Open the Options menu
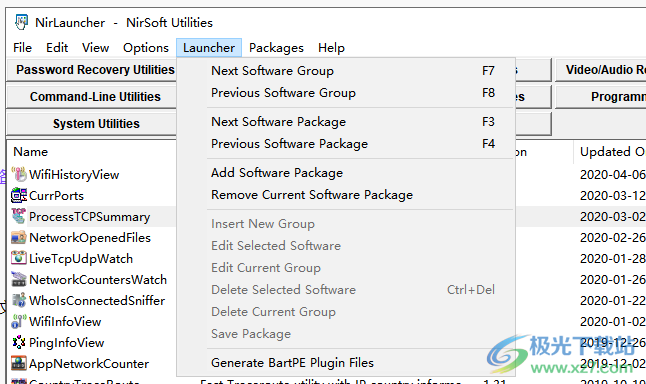 (x=146, y=48)
